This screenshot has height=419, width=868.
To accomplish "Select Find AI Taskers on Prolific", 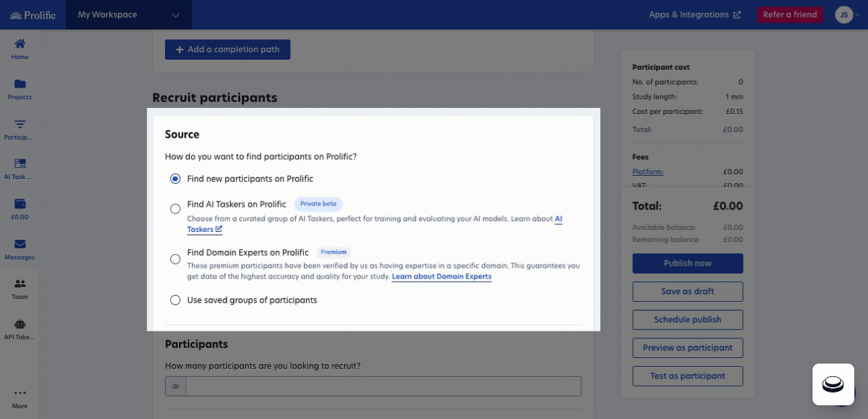I will [176, 209].
